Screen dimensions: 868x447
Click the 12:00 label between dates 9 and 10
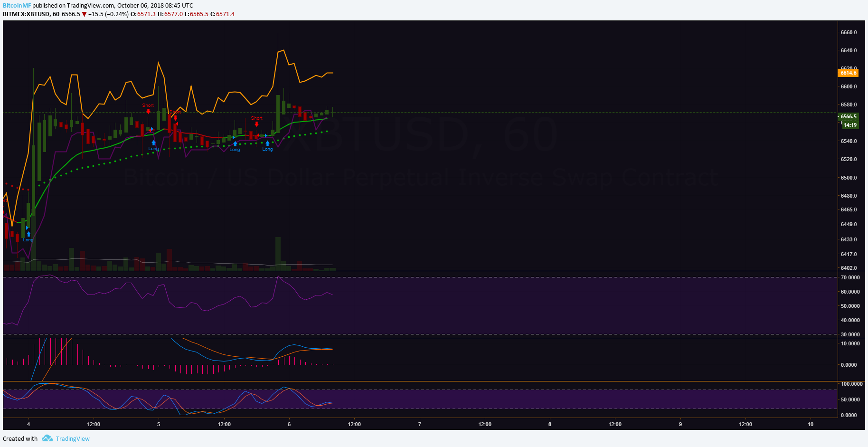745,424
